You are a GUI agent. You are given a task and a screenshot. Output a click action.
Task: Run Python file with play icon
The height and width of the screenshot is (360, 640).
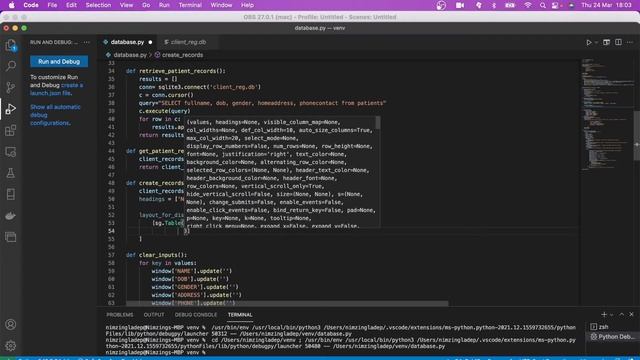tap(589, 42)
